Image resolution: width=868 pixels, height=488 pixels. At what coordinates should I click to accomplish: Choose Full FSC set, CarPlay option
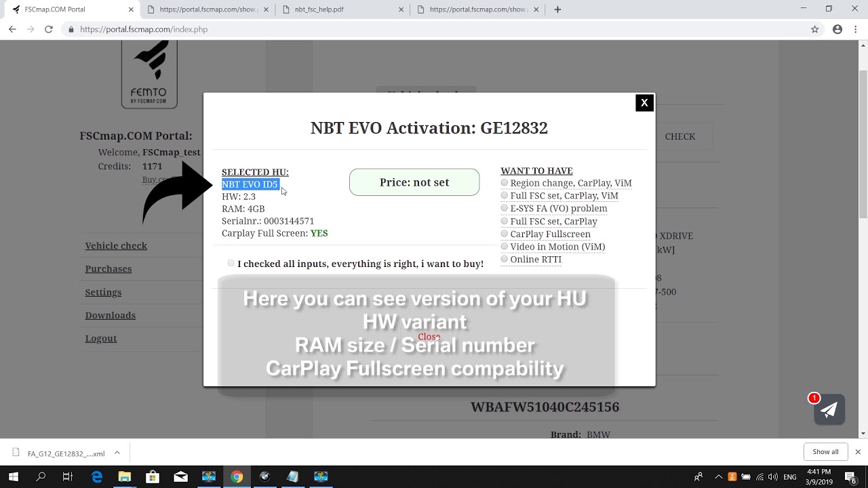coord(505,221)
